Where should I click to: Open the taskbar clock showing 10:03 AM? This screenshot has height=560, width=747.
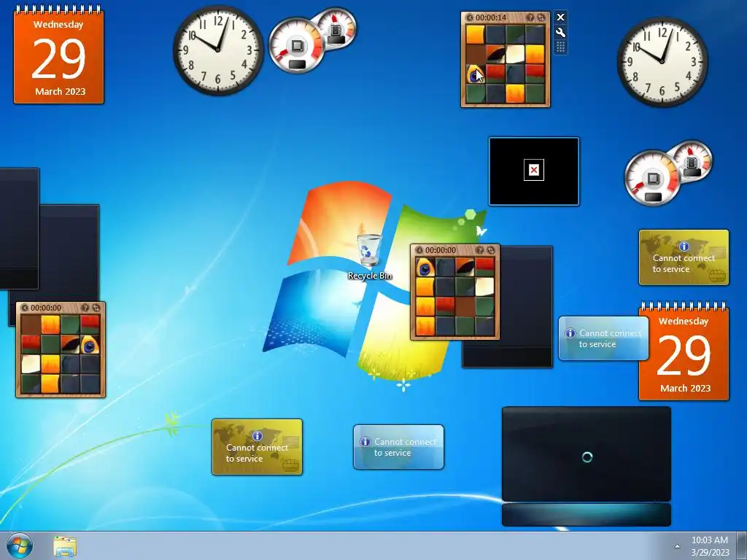[x=710, y=546]
